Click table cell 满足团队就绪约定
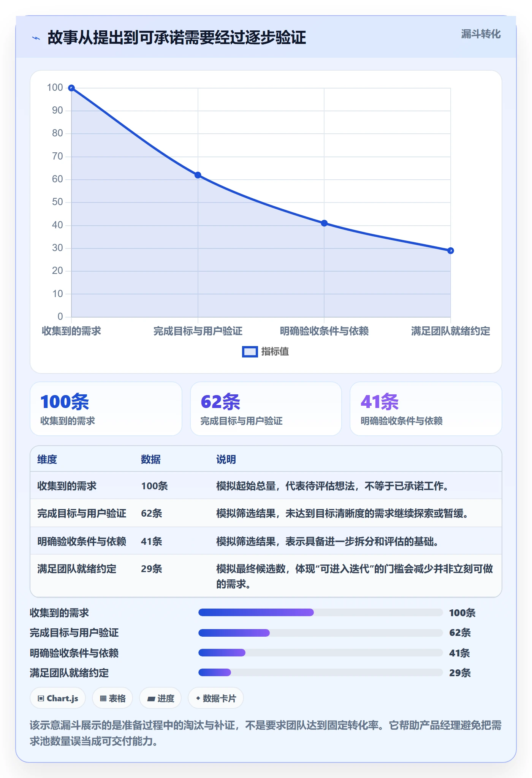 coord(77,569)
